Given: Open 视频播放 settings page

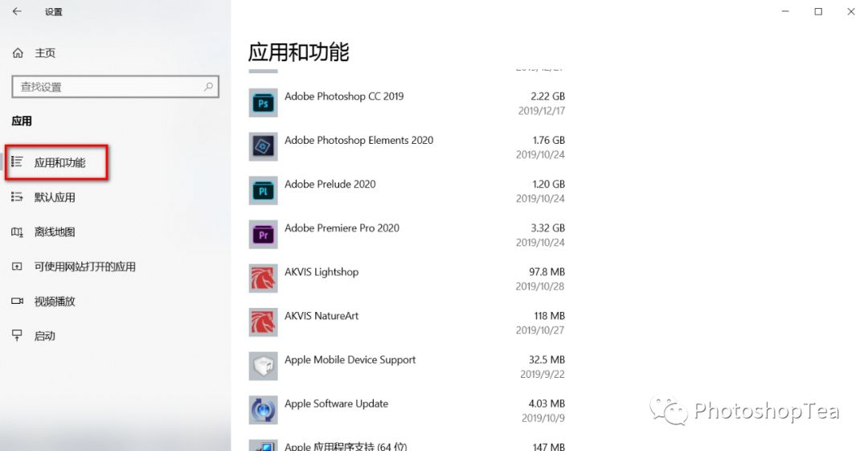Looking at the screenshot, I should point(55,301).
